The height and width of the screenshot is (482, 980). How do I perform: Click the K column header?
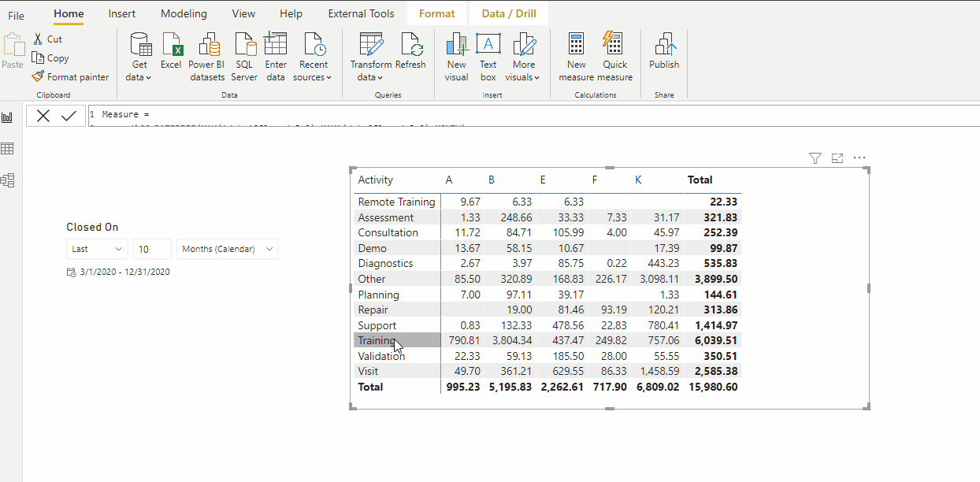[x=638, y=180]
